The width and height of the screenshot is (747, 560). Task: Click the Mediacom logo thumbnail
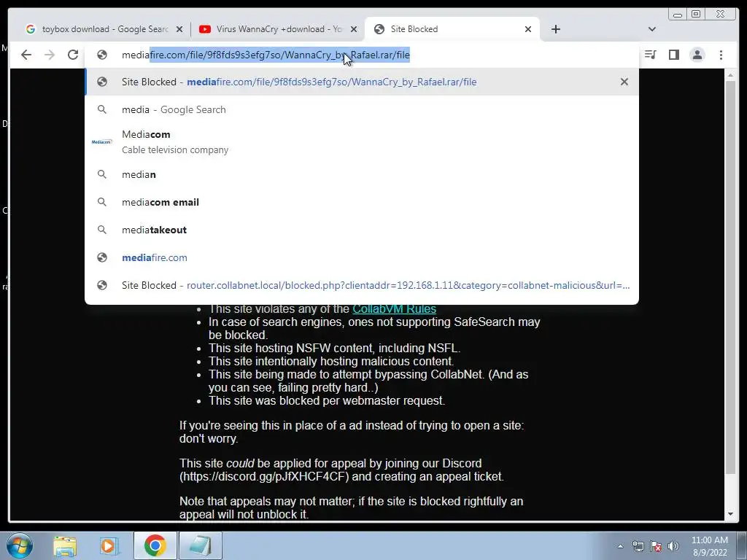point(102,142)
